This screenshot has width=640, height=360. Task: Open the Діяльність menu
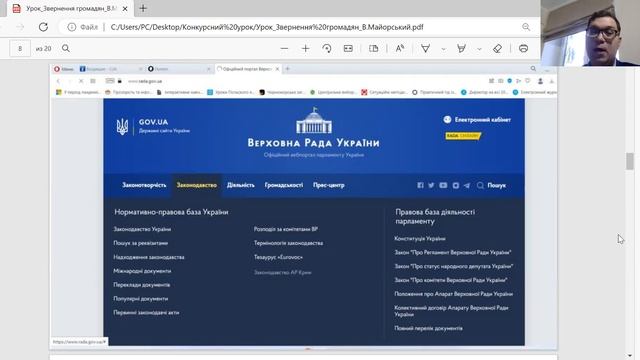point(241,185)
